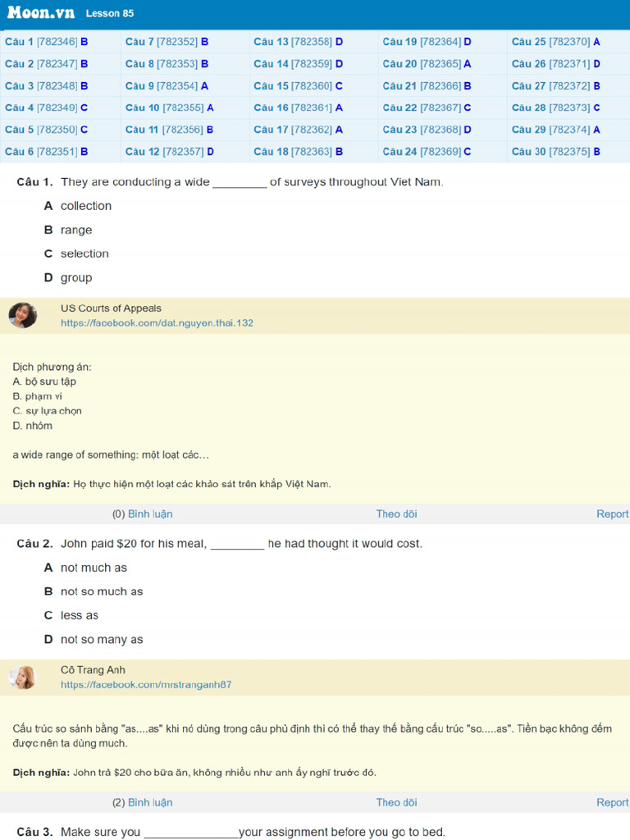Viewport: 630px width, 840px height.
Task: Pick option B not so much as
Action: click(x=94, y=591)
